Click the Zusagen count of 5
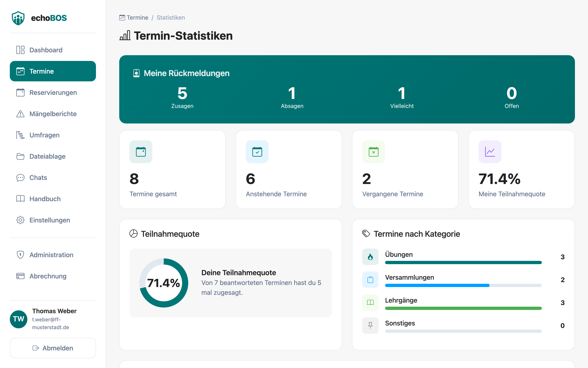The height and width of the screenshot is (368, 588). pyautogui.click(x=182, y=93)
